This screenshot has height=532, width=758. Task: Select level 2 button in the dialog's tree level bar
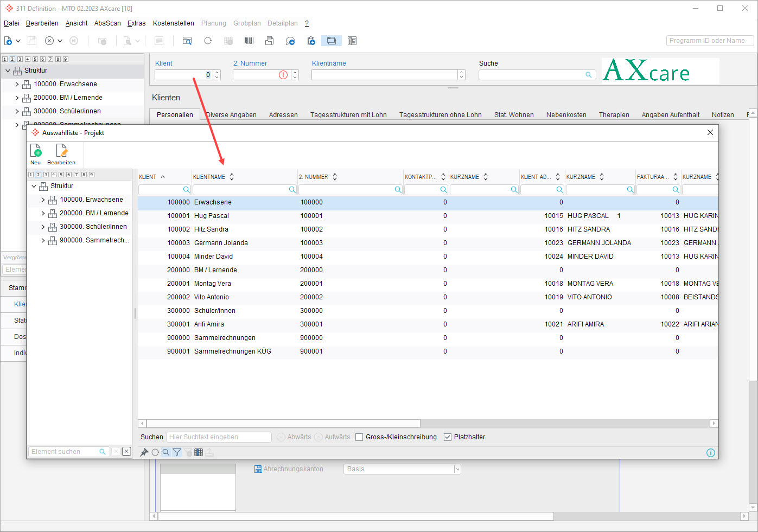(x=39, y=175)
